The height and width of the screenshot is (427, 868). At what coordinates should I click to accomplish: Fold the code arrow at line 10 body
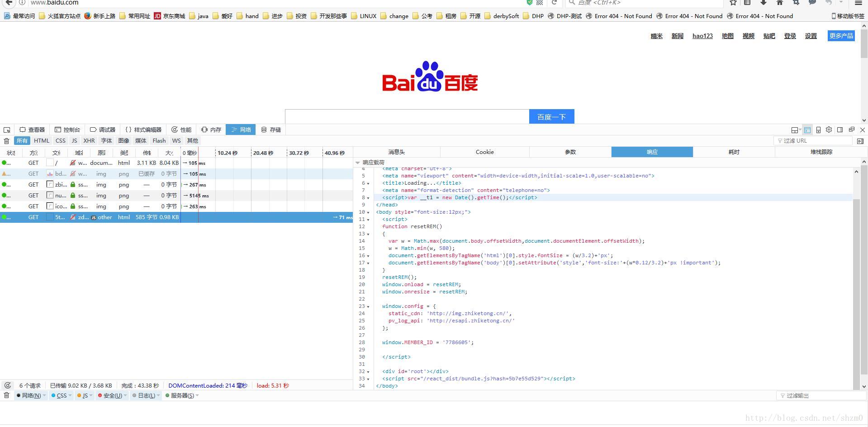[x=368, y=212]
